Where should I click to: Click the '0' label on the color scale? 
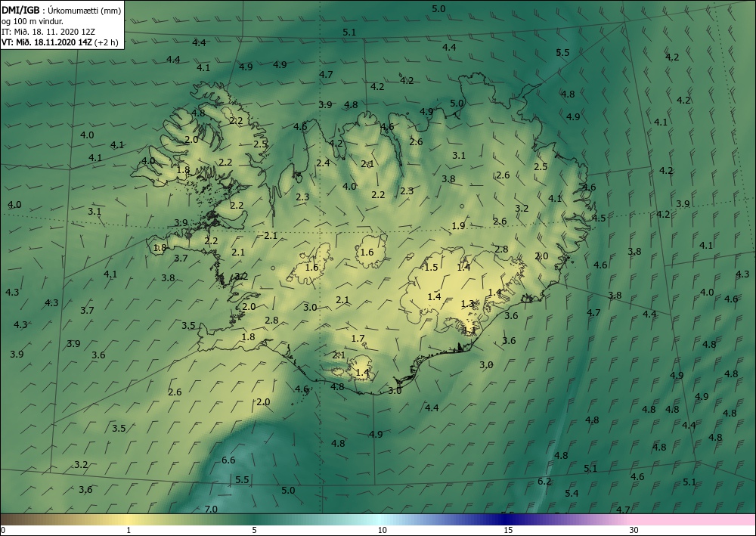(x=3, y=531)
